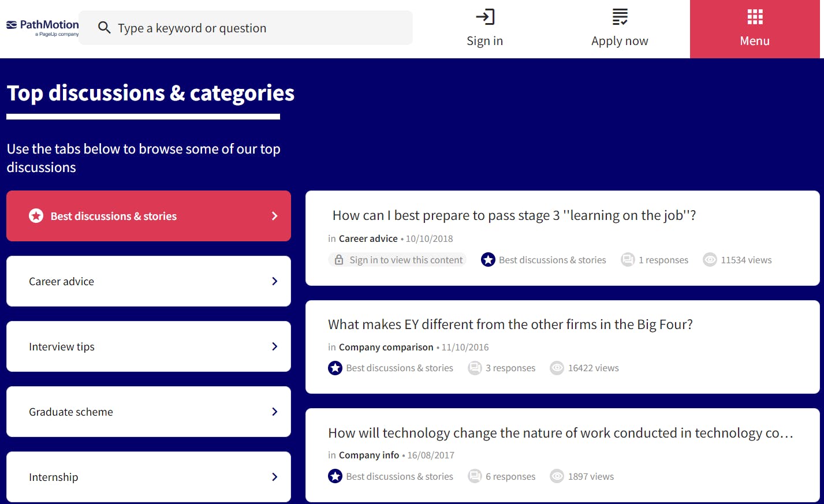Open the 'learning on the job' discussion
Image resolution: width=824 pixels, height=504 pixels.
[x=514, y=215]
